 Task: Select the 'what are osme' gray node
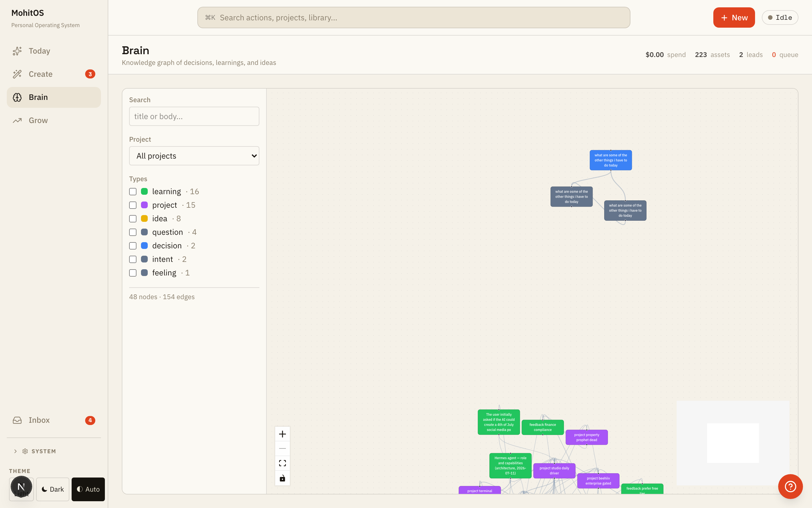tap(572, 196)
